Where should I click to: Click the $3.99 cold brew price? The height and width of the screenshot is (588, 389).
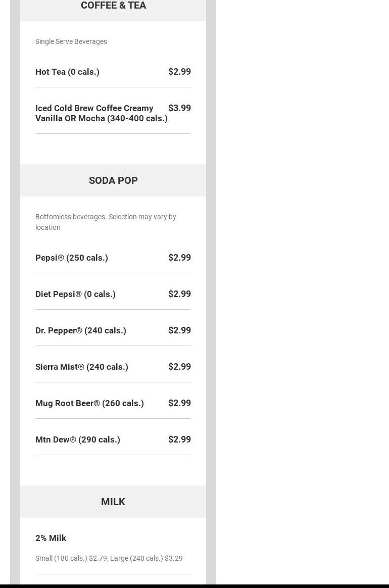point(179,108)
